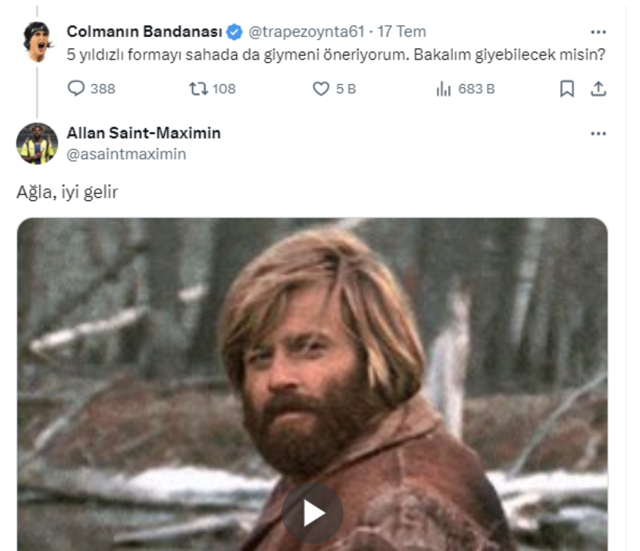The height and width of the screenshot is (551, 640).
Task: Click the blue verified badge
Action: click(234, 32)
